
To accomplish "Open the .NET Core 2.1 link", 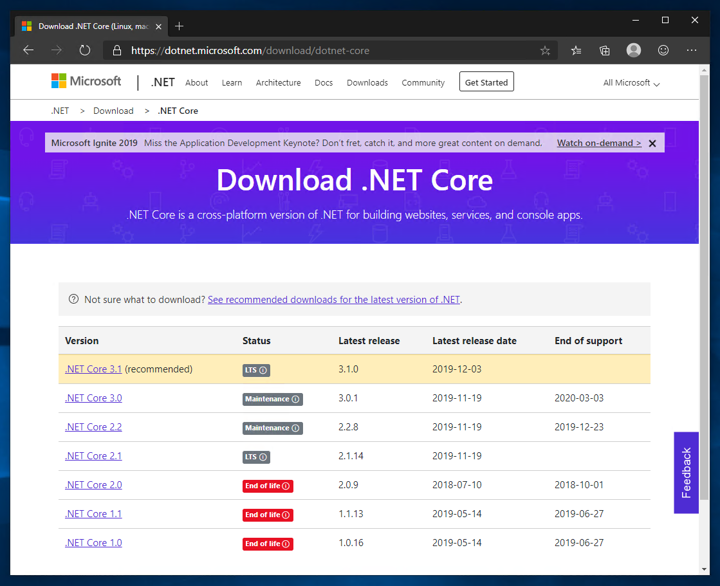I will point(93,456).
